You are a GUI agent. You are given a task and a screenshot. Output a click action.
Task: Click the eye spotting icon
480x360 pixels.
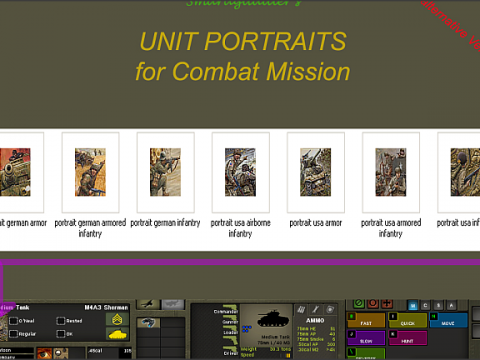[44, 353]
